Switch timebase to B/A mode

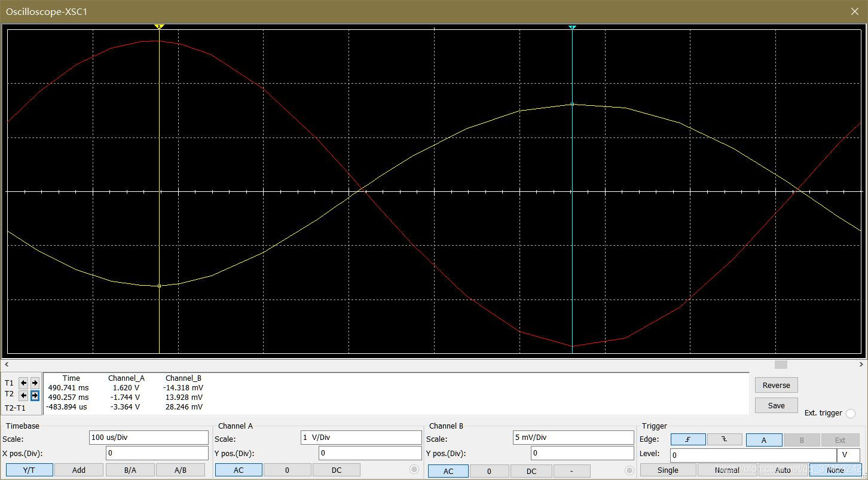tap(130, 470)
